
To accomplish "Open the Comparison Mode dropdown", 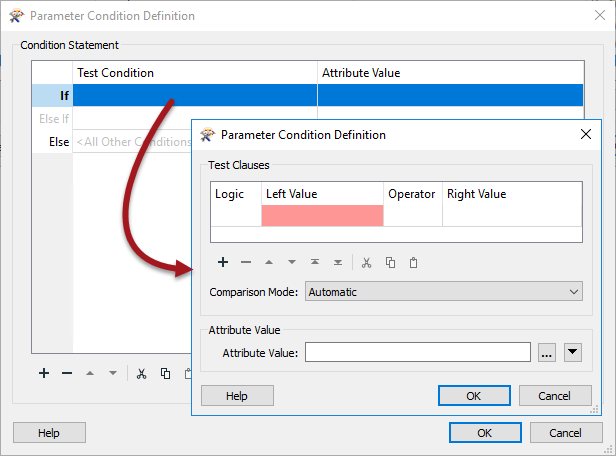I will [x=444, y=292].
